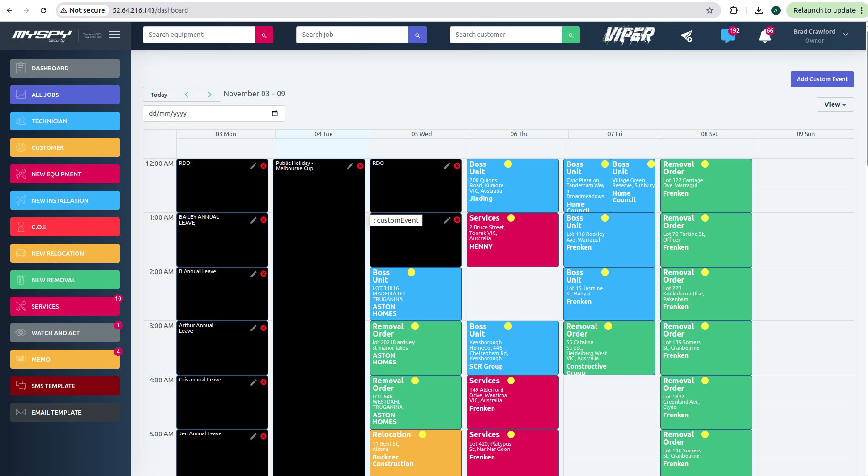Open the View dropdown above the calendar
The height and width of the screenshot is (476, 868).
point(834,104)
